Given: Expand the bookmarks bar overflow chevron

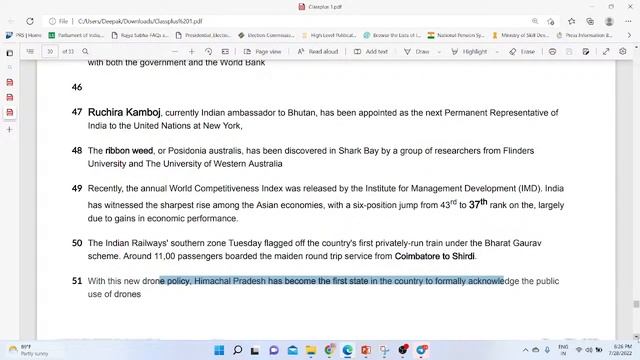Looking at the screenshot, I should pyautogui.click(x=629, y=36).
